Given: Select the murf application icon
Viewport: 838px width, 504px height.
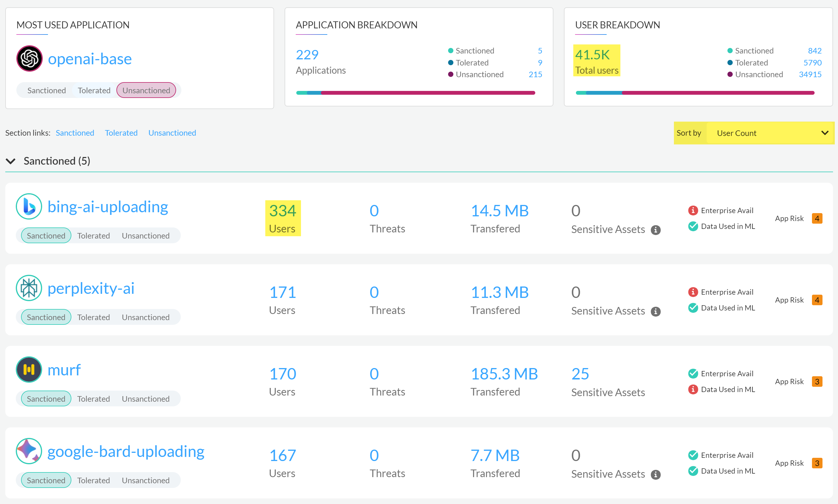Looking at the screenshot, I should coord(29,369).
